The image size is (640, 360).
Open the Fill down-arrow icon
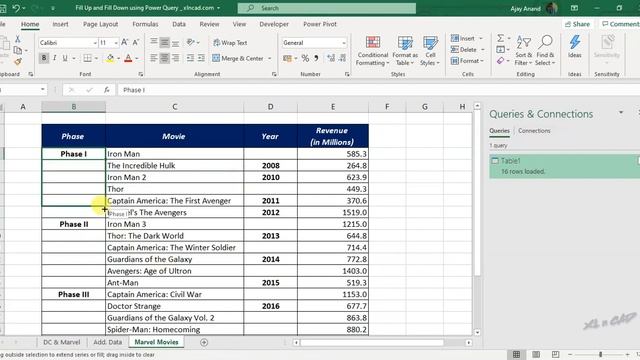500,49
